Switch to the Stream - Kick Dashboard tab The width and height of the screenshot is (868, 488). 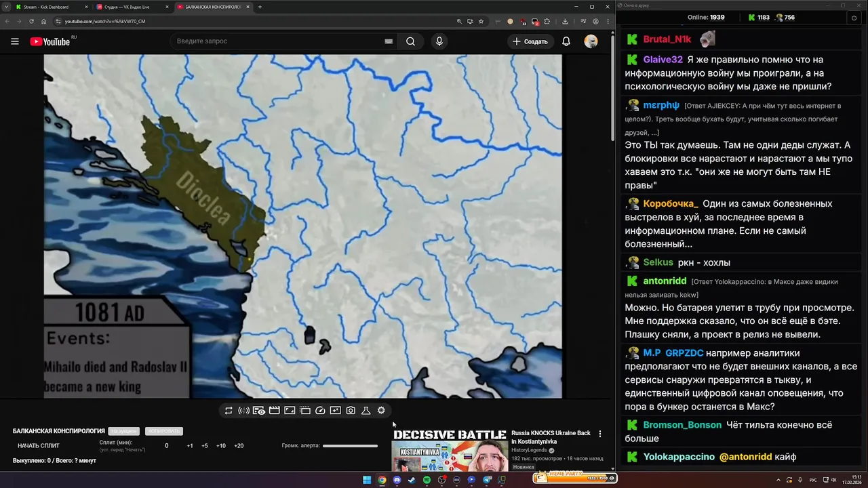tap(52, 7)
